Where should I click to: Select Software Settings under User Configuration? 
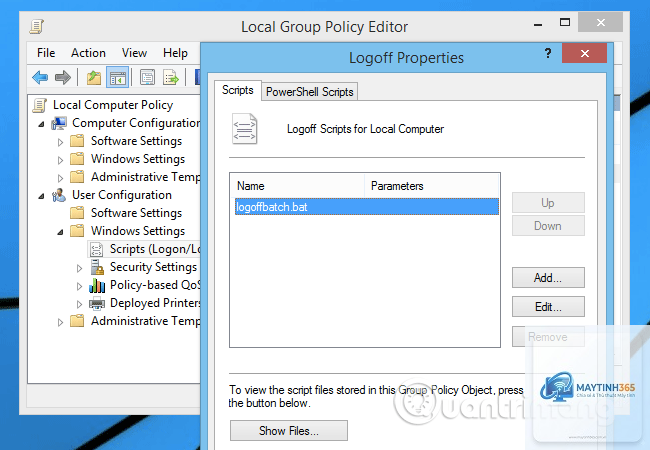point(136,213)
